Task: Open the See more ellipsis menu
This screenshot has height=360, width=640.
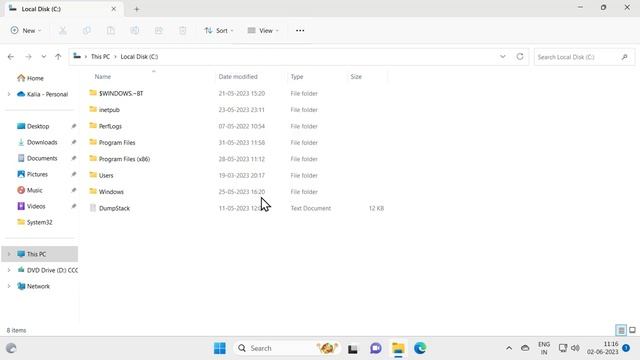Action: 300,31
